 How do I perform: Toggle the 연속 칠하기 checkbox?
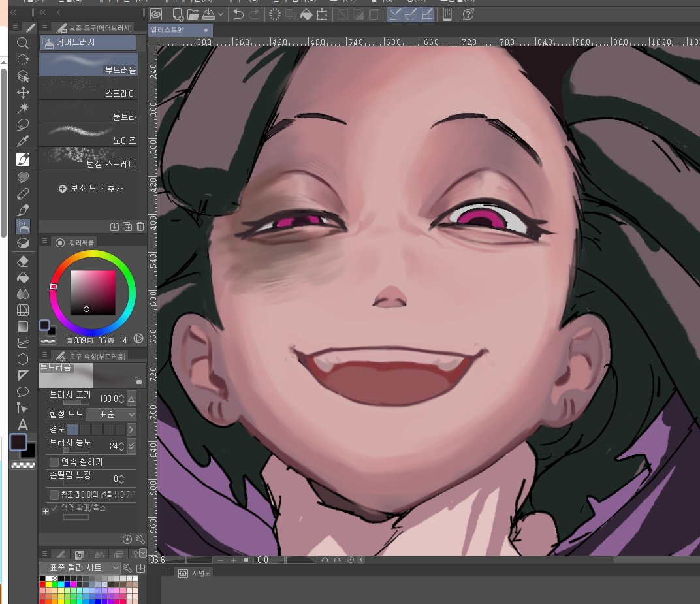[x=54, y=462]
